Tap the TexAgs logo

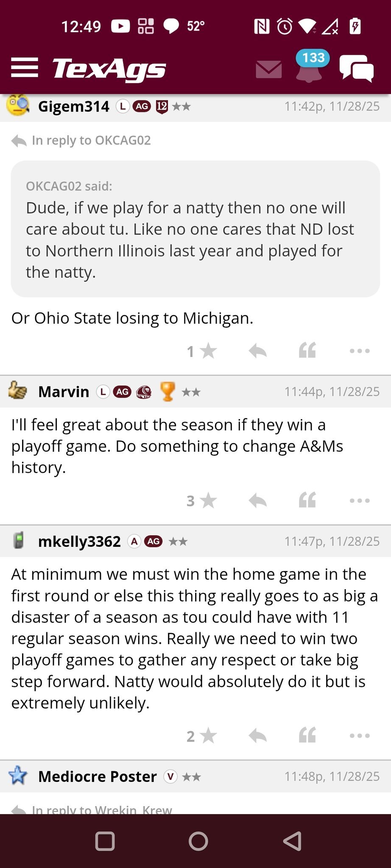pos(109,69)
